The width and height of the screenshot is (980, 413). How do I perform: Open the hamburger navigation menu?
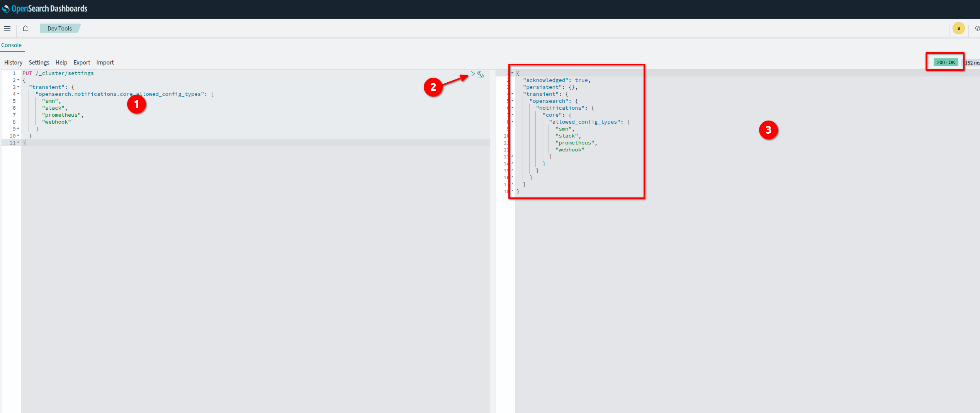click(x=7, y=28)
